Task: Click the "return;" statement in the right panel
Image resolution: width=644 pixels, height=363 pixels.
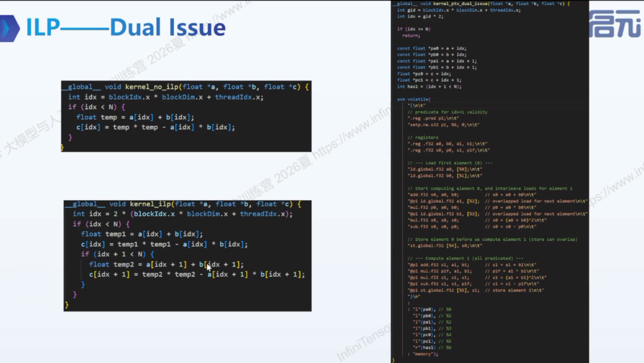Action: (x=411, y=35)
